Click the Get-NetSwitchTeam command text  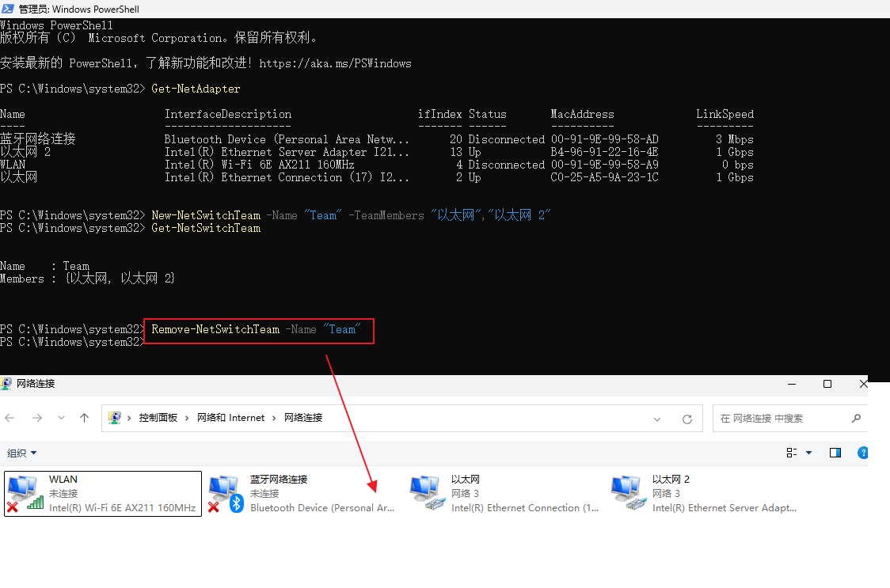[205, 228]
